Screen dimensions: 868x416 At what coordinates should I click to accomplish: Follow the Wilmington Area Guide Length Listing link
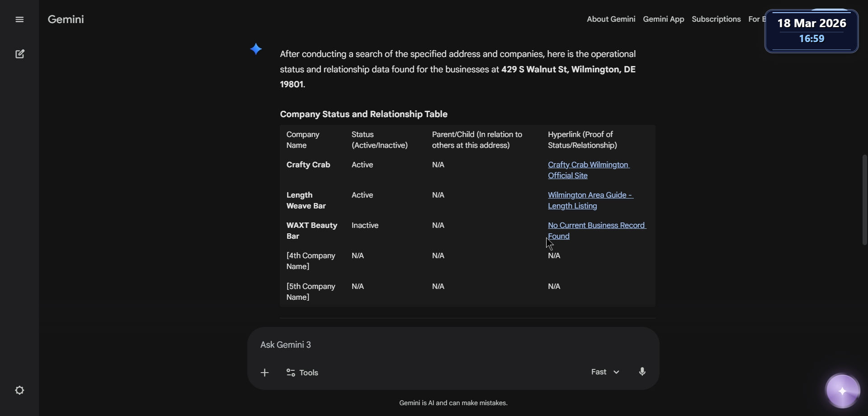[590, 200]
